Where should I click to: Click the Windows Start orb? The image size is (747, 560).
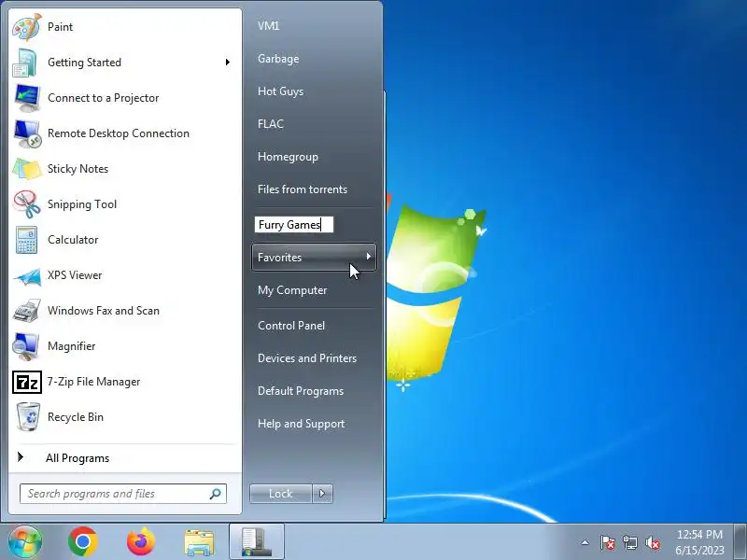tap(24, 542)
